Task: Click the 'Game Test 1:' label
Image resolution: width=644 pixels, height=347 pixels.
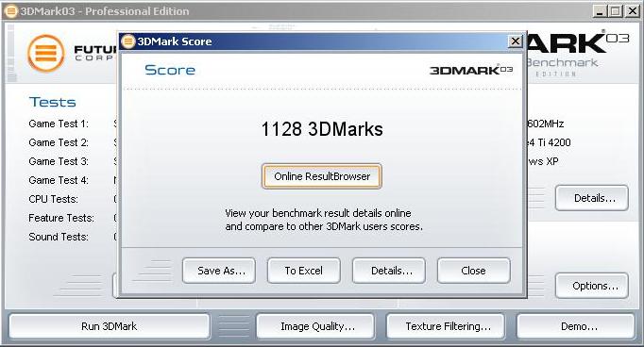Action: point(59,124)
